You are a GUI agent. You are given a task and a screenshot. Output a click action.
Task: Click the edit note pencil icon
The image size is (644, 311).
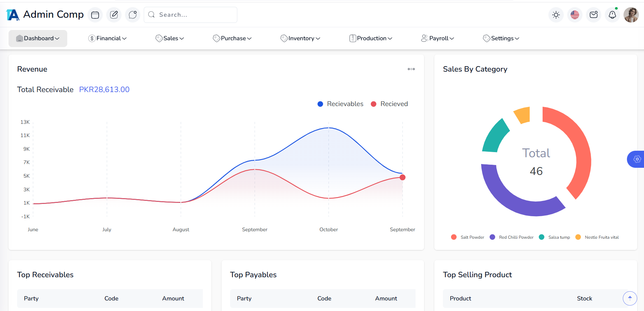coord(114,15)
